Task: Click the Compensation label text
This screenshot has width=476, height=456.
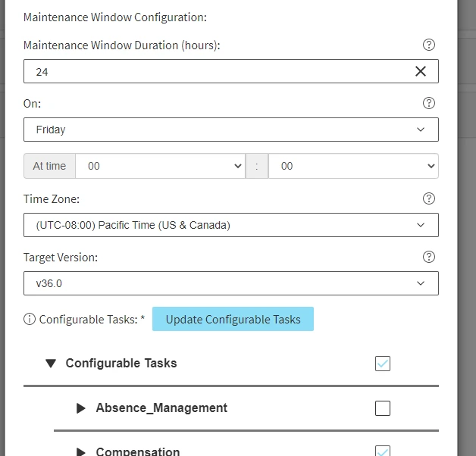Action: pos(138,451)
